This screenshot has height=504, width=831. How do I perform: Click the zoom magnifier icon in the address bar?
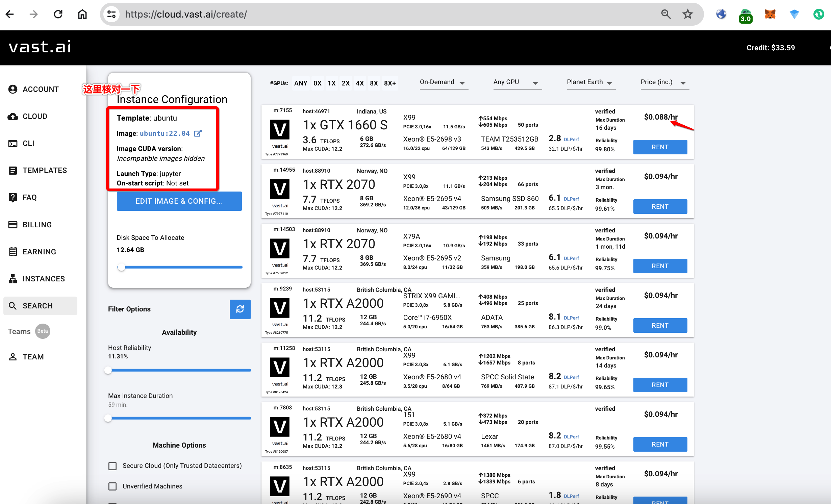[x=666, y=14]
